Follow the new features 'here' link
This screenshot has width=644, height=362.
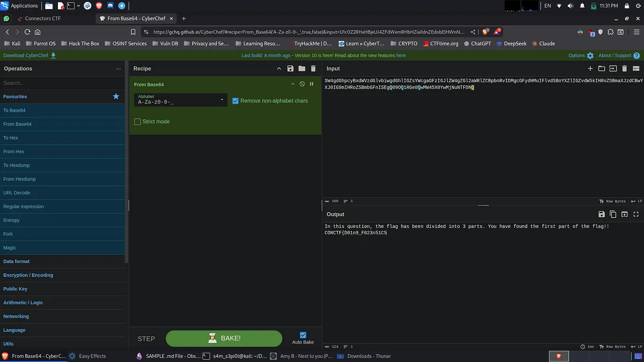(401, 56)
